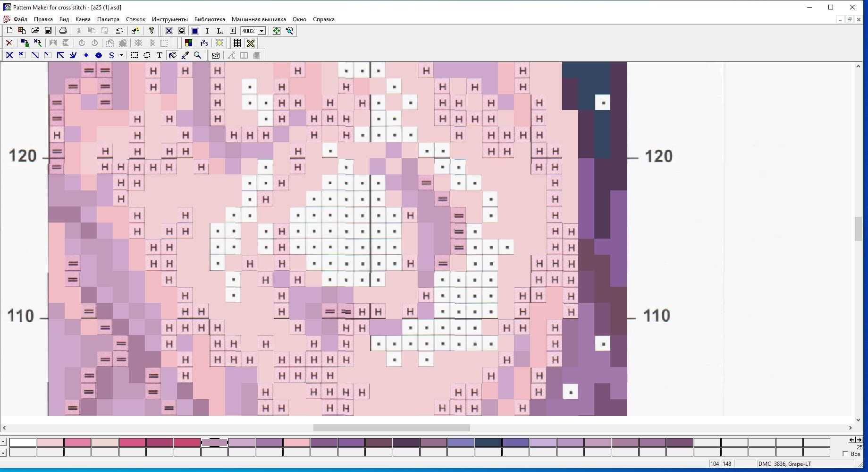Click the Undo arrow icon
This screenshot has width=868, height=472.
coord(120,31)
